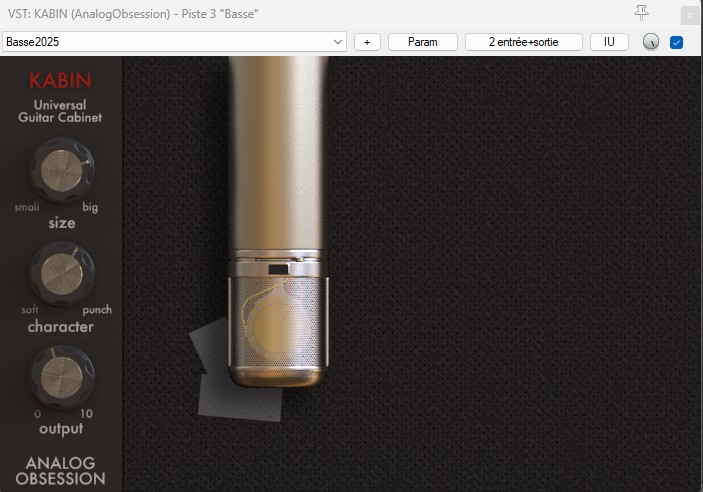Open the Param menu button
Image resolution: width=703 pixels, height=492 pixels.
pyautogui.click(x=423, y=42)
